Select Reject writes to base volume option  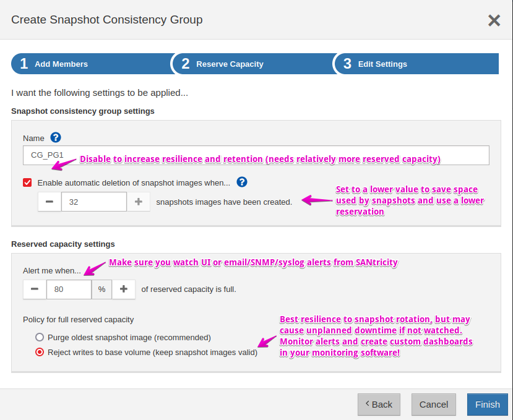tap(40, 353)
